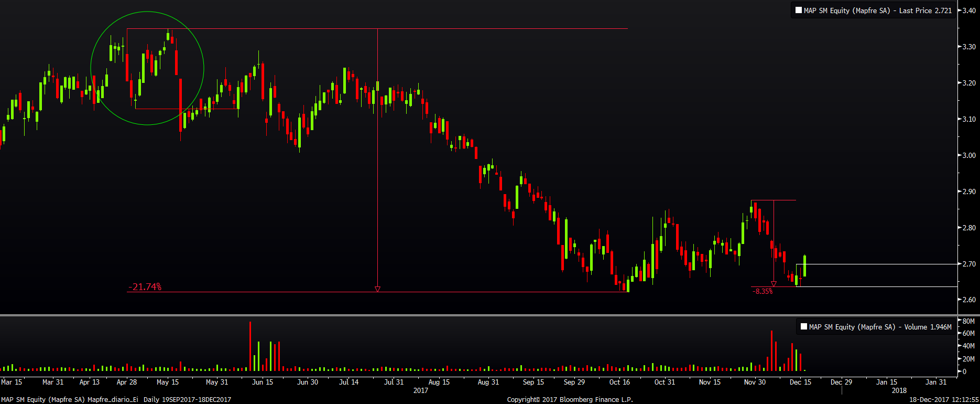Click the -8.35% measurement label
980x404 pixels.
pyautogui.click(x=762, y=291)
